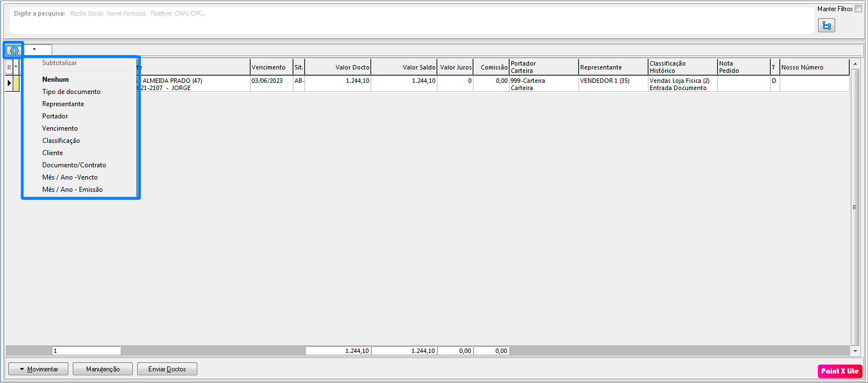Select Nenhum in Subtotalizar menu
Image resolution: width=868 pixels, height=383 pixels.
tap(56, 79)
